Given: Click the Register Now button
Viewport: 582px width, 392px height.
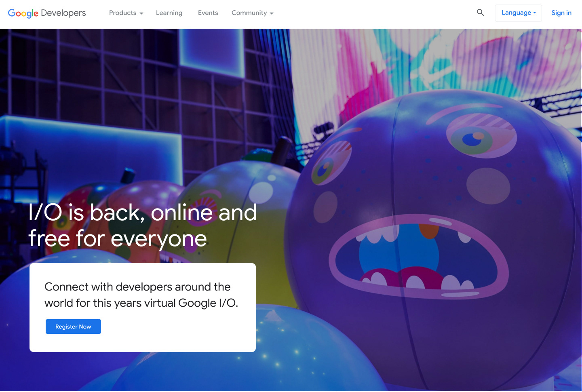Looking at the screenshot, I should coord(73,327).
